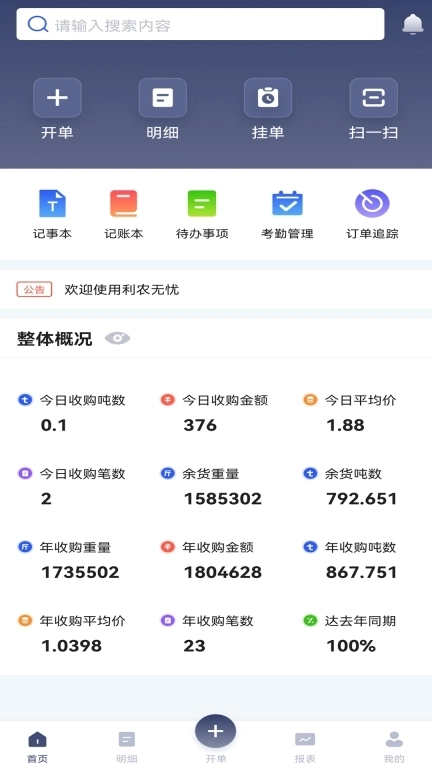Click the 年收购平均价 coin icon
The width and height of the screenshot is (432, 768).
pos(25,621)
